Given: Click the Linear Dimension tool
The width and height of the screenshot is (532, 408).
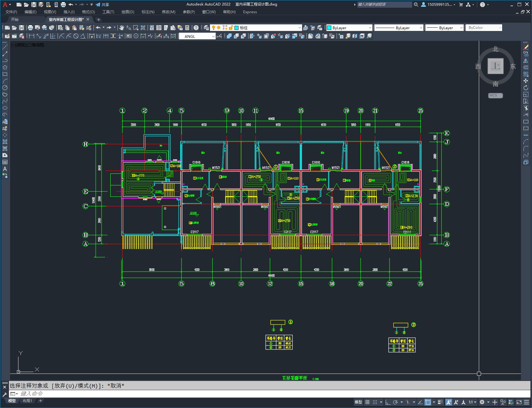Looking at the screenshot, I should [x=32, y=36].
